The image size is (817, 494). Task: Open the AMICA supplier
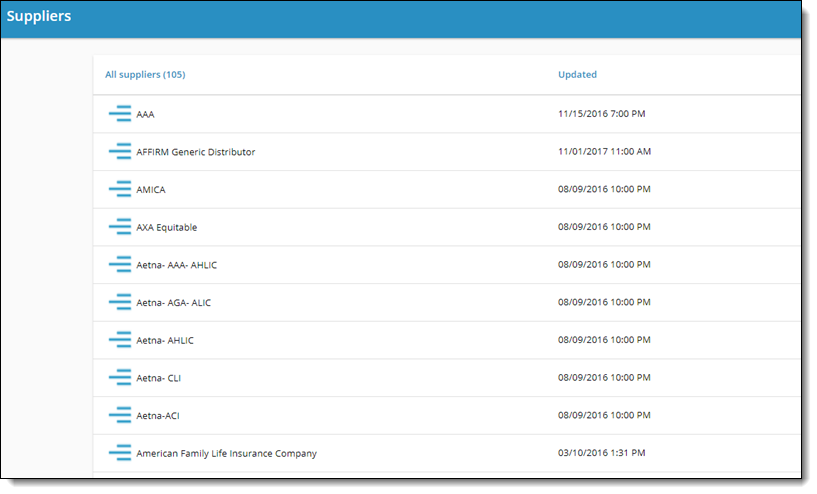click(151, 190)
